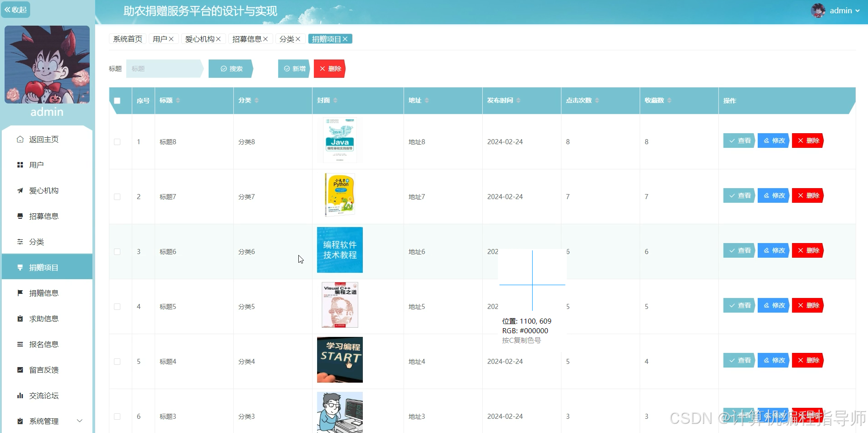Click the icon beside 捐赠项目 in the sidebar
868x433 pixels.
pos(20,267)
